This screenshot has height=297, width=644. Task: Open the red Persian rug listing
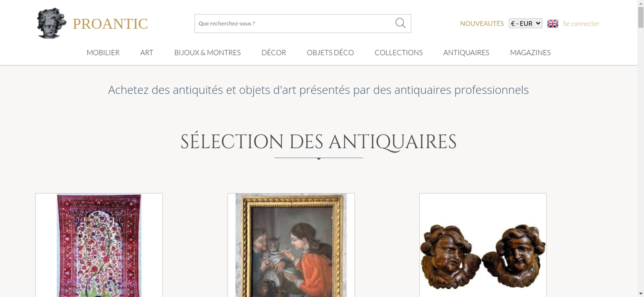(99, 245)
